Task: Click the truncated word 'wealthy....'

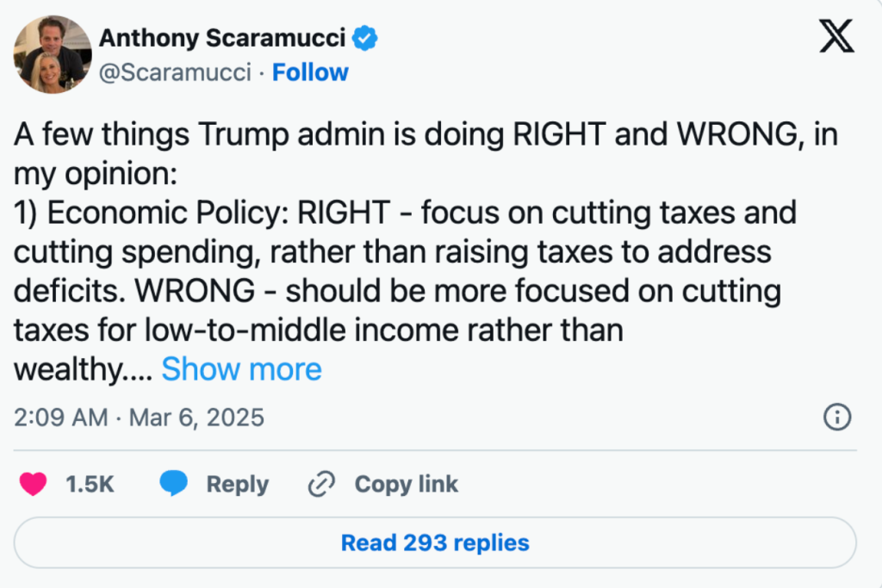Action: (x=84, y=369)
